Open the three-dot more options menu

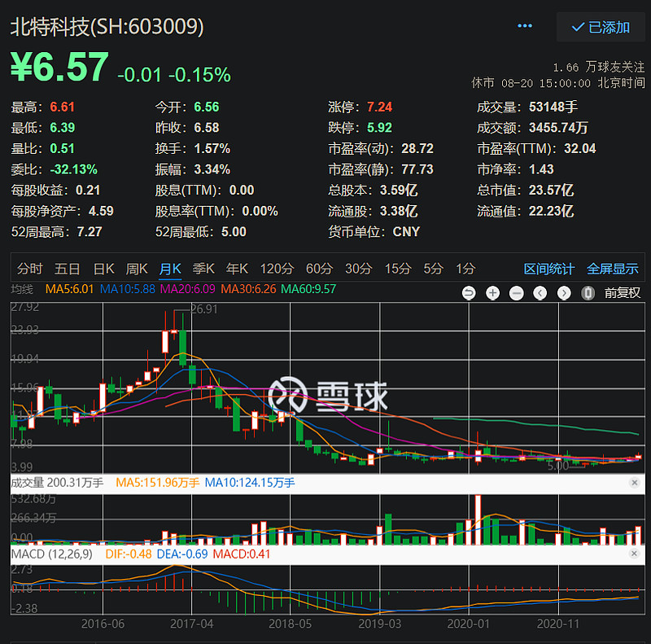tap(525, 26)
